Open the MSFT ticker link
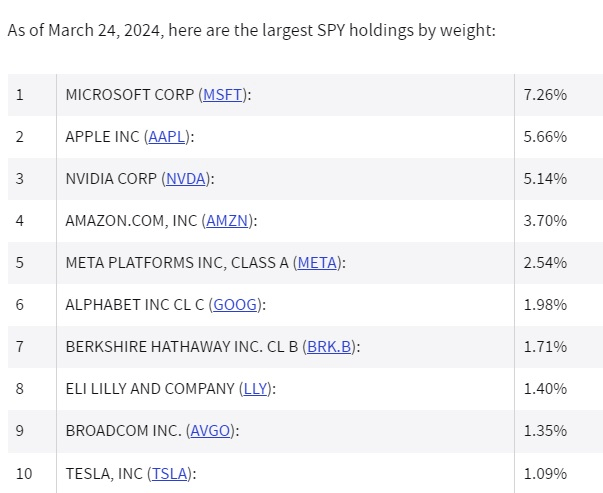Viewport: 603px width, 493px height. coord(224,94)
